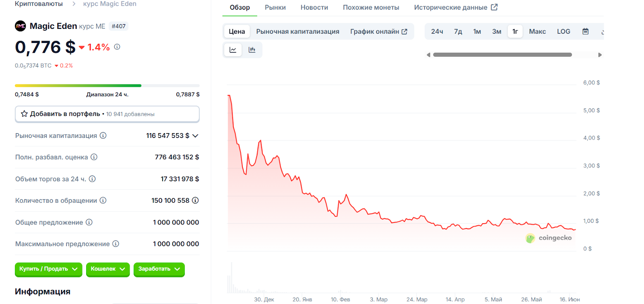The height and width of the screenshot is (304, 644).
Task: Open График онлайн link
Action: [378, 31]
